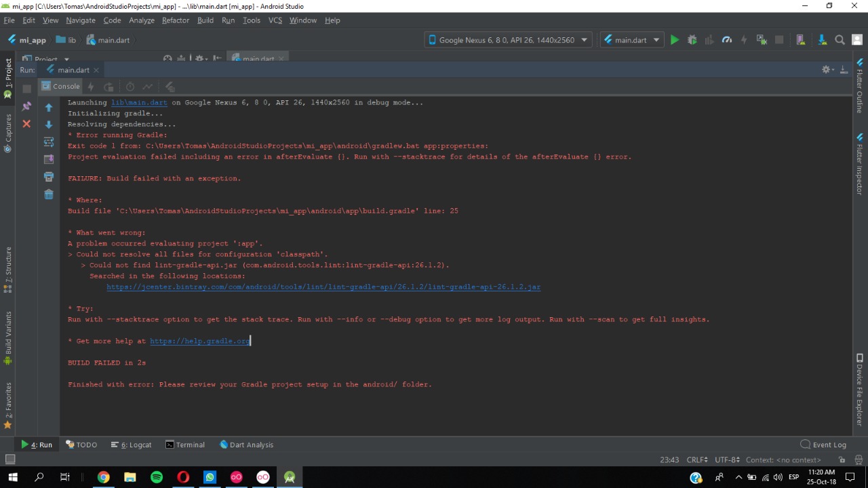Open the jcenter.bintray.com lint-gradle-api link

click(x=323, y=287)
